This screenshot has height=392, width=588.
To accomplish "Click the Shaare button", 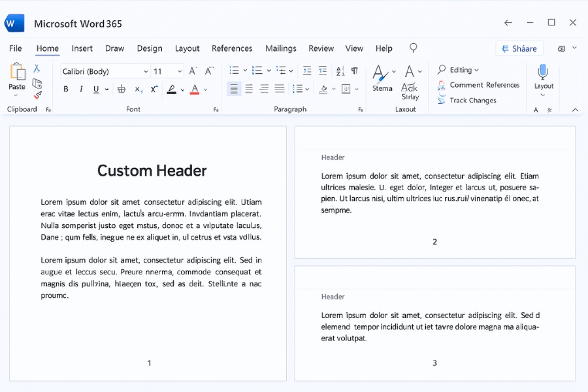I will click(x=521, y=48).
